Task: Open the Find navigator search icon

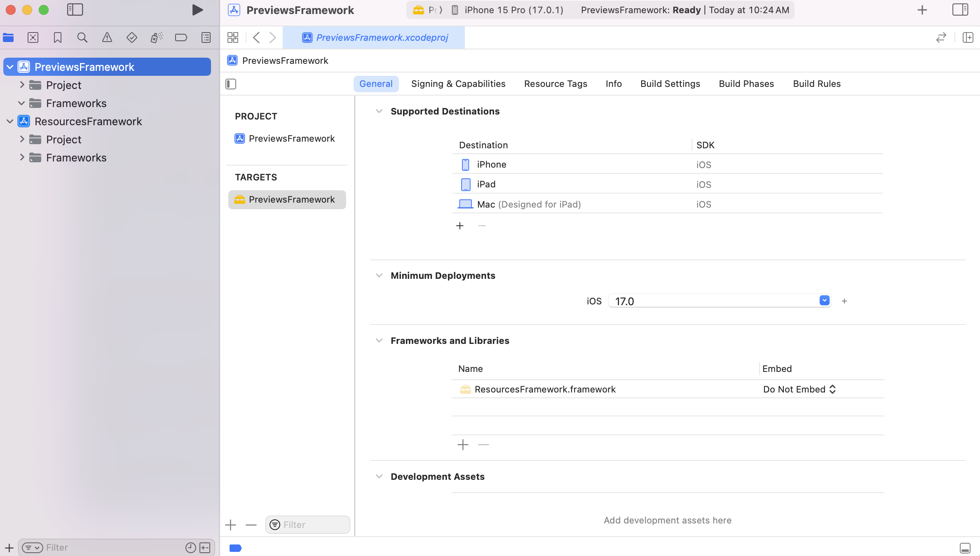Action: tap(82, 38)
